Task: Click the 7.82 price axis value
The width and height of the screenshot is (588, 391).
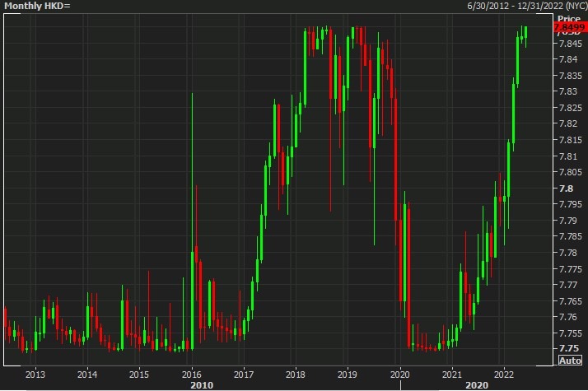Action: 567,123
